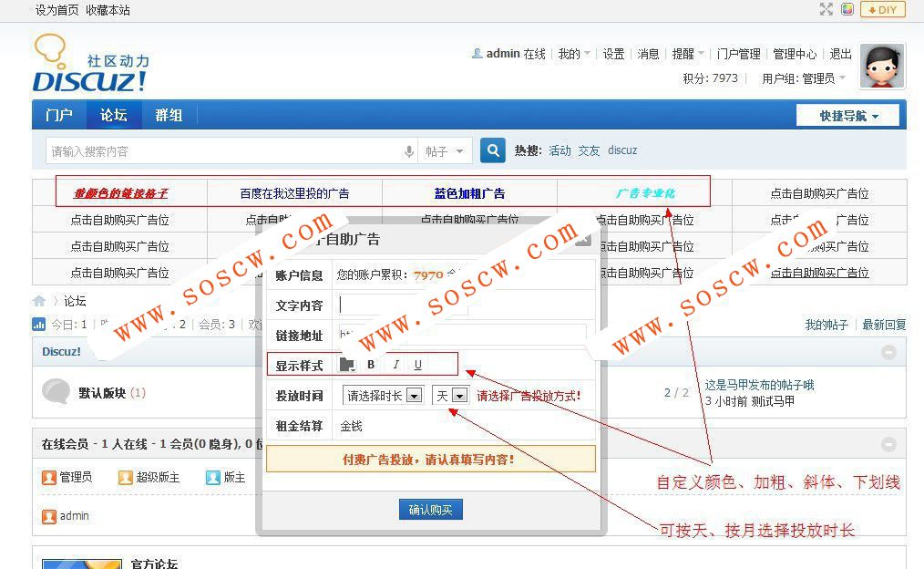
Task: Click the 积分: 7973 link
Action: [x=710, y=78]
